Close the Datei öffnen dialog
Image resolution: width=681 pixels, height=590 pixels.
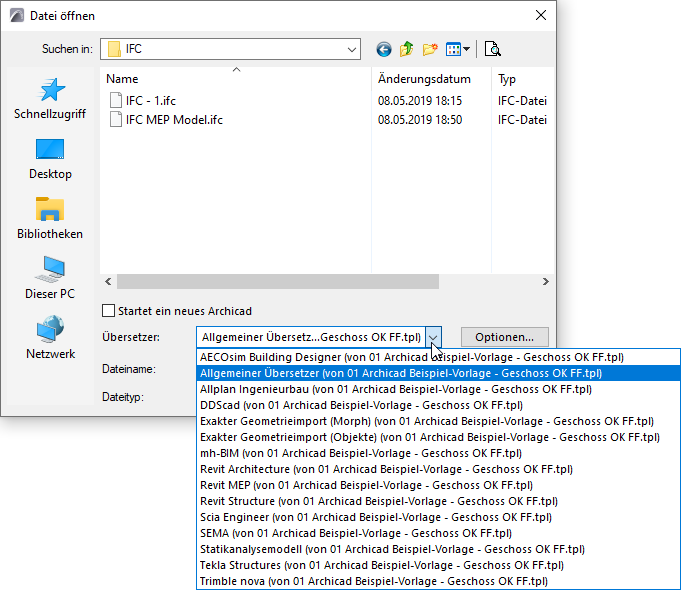541,16
